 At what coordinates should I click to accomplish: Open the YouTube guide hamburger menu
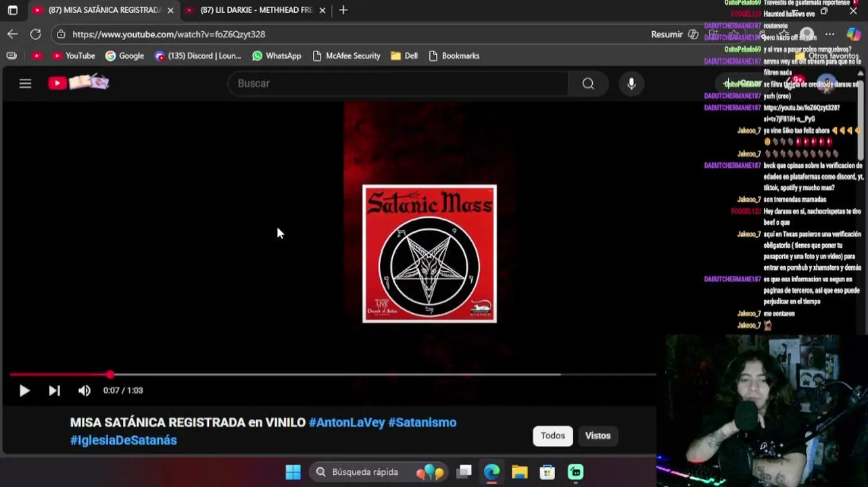click(x=25, y=83)
